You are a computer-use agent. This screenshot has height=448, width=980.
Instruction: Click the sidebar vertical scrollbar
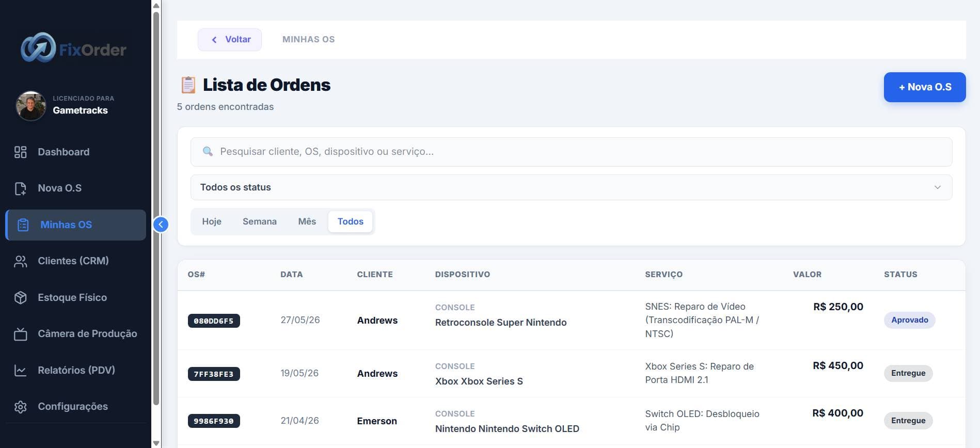(x=156, y=209)
